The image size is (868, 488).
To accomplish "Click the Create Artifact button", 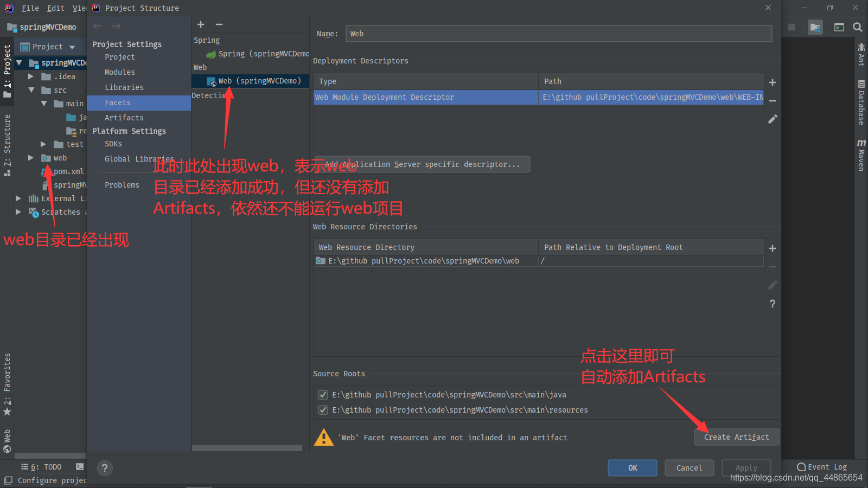I will click(736, 437).
